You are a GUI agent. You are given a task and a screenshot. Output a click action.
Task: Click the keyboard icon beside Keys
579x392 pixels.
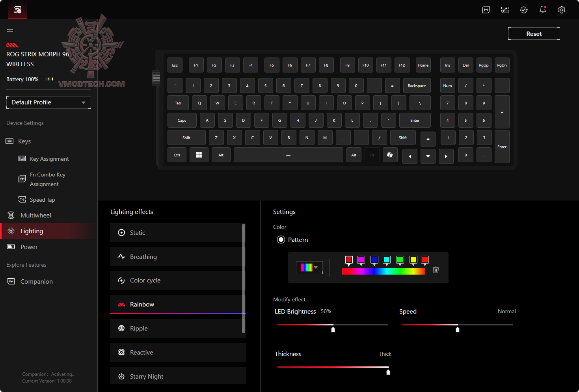pos(10,141)
